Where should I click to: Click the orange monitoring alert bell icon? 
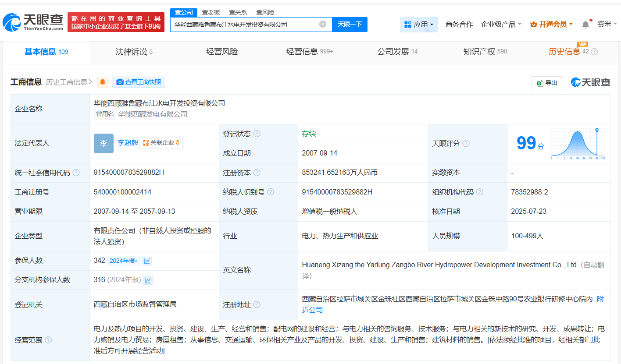click(103, 82)
